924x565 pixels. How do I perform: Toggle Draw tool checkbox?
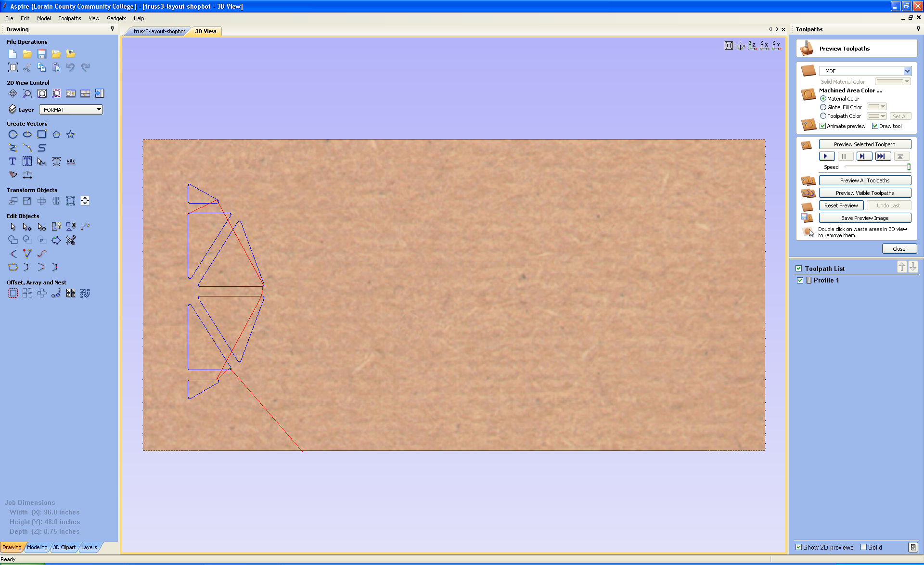(x=875, y=126)
